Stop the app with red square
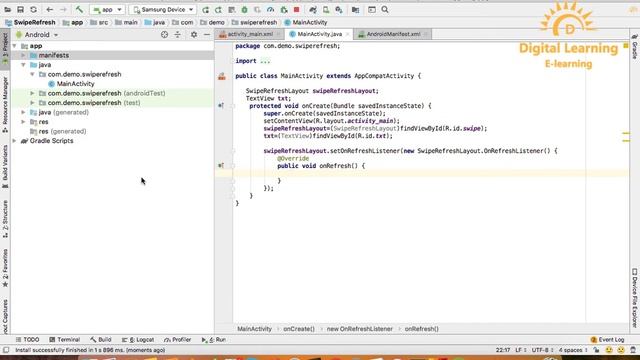The height and width of the screenshot is (360, 640). (x=297, y=9)
